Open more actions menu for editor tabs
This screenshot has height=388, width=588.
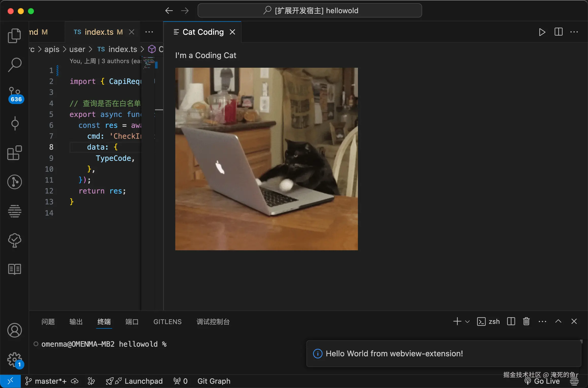click(x=149, y=32)
